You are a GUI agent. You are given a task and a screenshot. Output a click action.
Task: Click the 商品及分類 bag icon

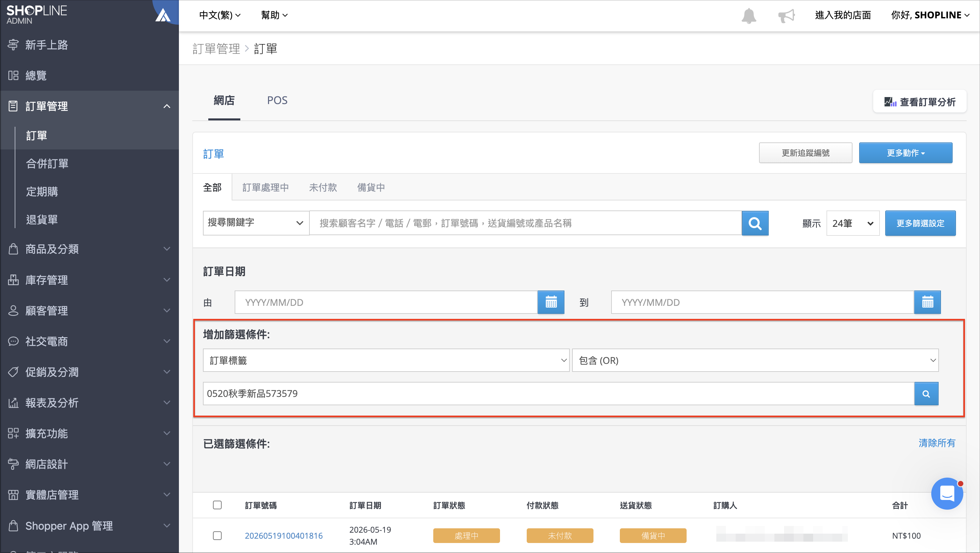[13, 249]
